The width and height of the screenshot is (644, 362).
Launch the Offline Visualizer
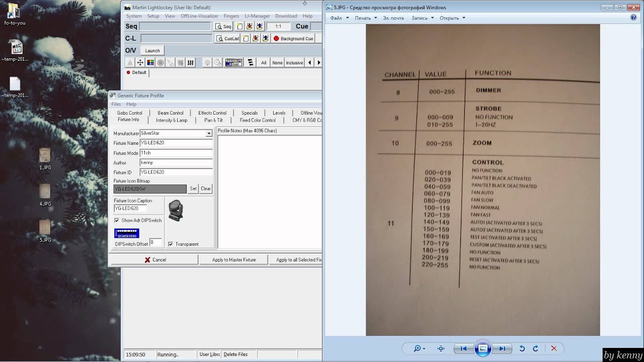click(x=152, y=51)
